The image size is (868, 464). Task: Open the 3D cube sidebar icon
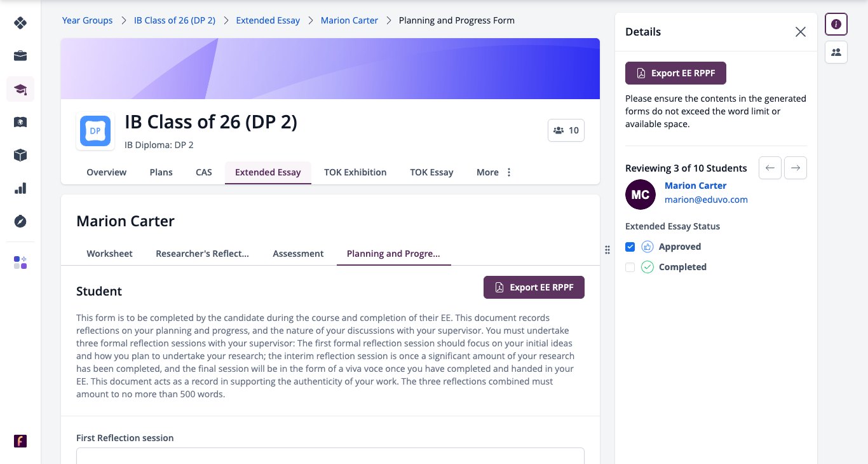click(20, 155)
